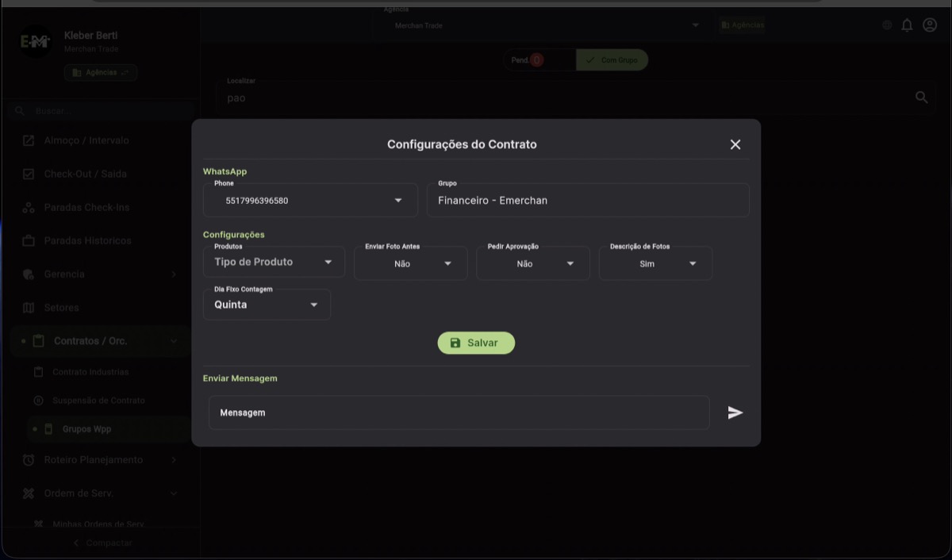Open the Dia Fixo Contagem dropdown showing Quinta
Image resolution: width=952 pixels, height=560 pixels.
coord(313,304)
